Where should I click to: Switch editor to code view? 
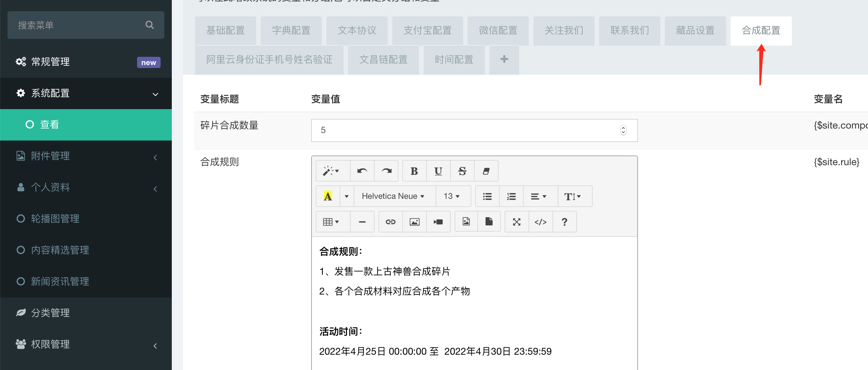[540, 222]
